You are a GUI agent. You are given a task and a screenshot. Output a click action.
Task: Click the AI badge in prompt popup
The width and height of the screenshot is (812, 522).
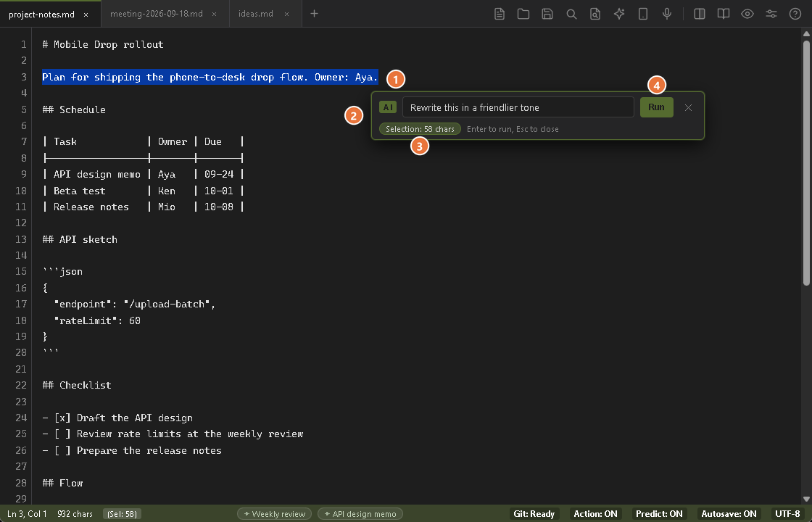387,107
